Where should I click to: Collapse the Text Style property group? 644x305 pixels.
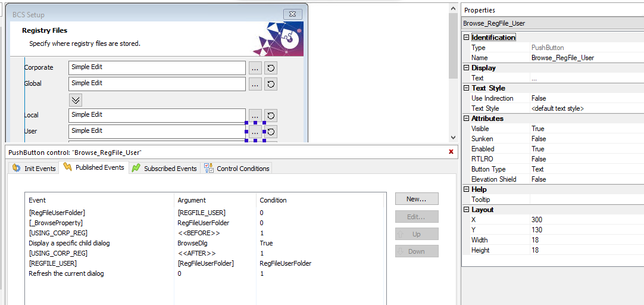coord(467,88)
